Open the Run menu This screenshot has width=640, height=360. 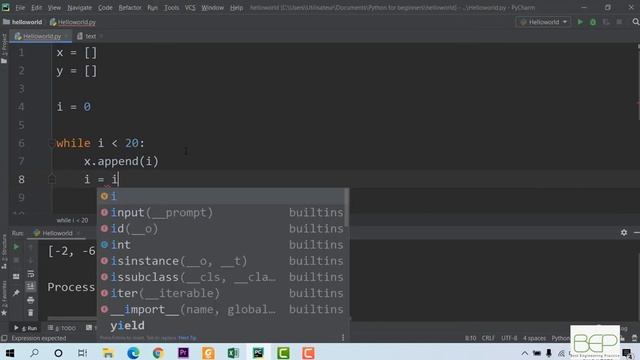click(152, 8)
